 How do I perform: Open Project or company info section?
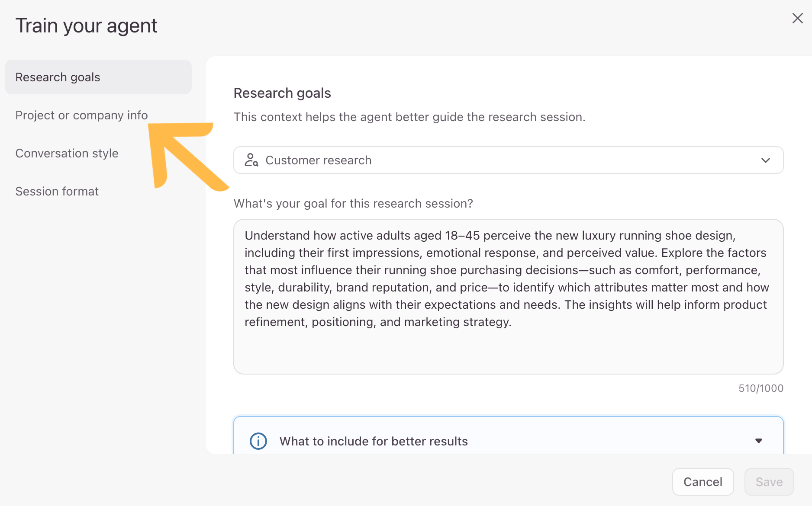click(81, 115)
